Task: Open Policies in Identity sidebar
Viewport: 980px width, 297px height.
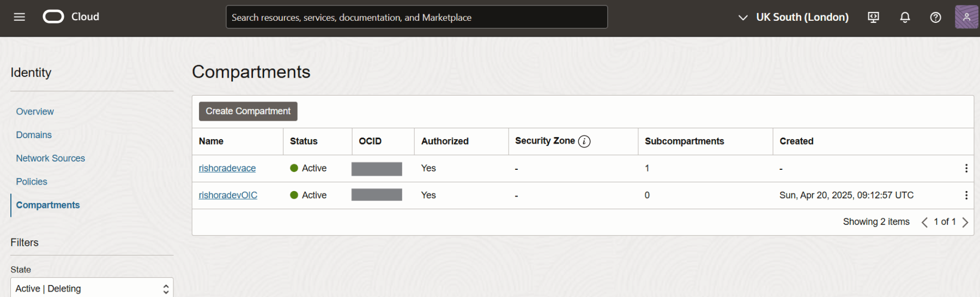Action: pos(32,182)
